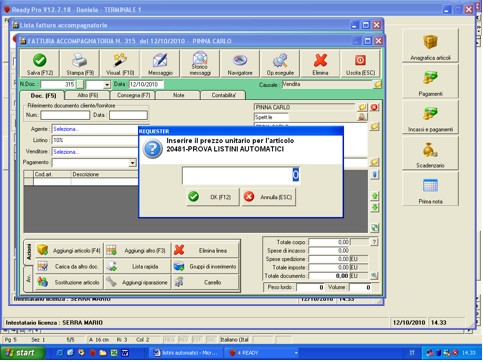This screenshot has height=362, width=483.
Task: Select the Avv. vertical tab
Action: (29, 279)
